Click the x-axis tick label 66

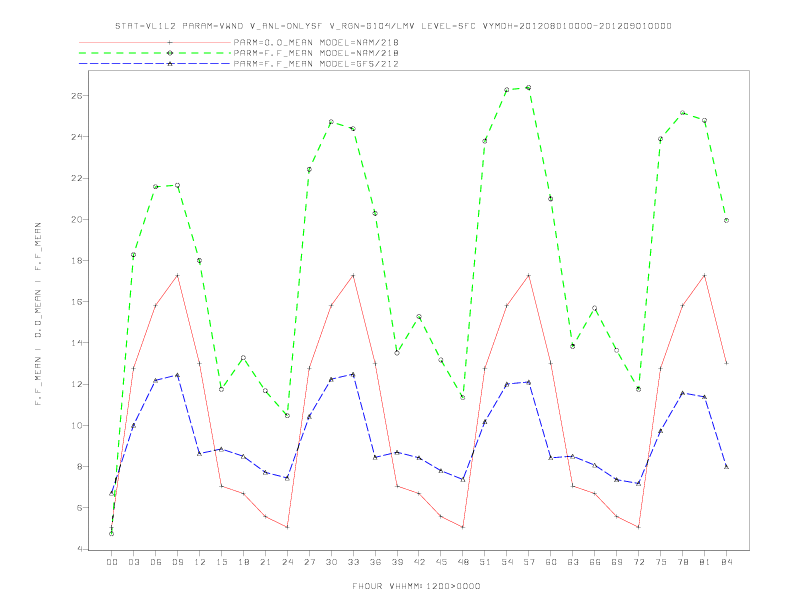point(595,562)
